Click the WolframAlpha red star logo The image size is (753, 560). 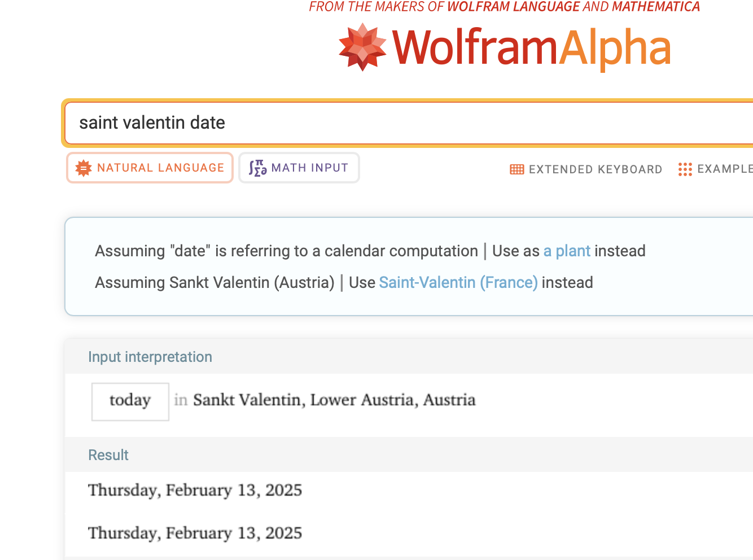[362, 47]
